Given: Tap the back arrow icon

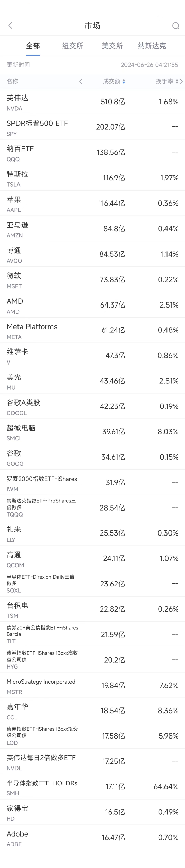Looking at the screenshot, I should pos(10,25).
